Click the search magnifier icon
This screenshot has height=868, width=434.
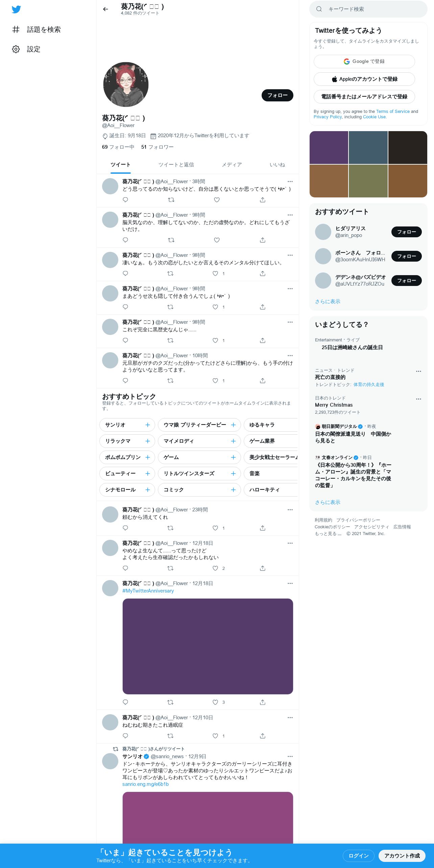[x=319, y=9]
